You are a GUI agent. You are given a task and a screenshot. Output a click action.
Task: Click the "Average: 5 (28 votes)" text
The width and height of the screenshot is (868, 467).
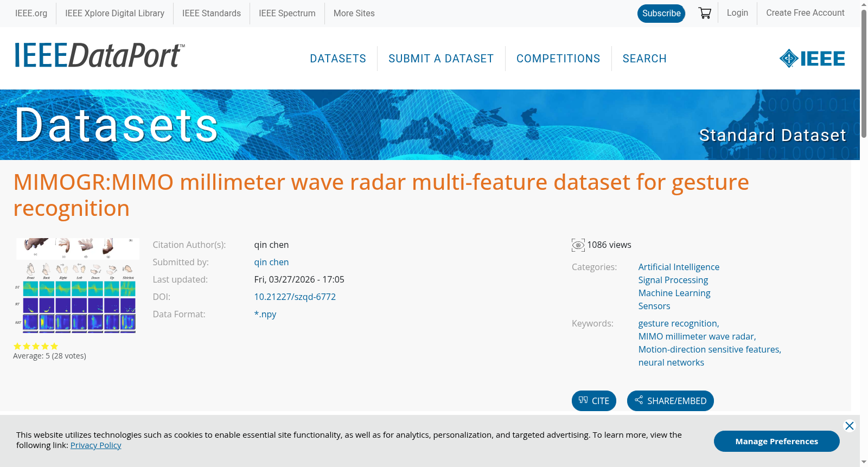pyautogui.click(x=49, y=356)
